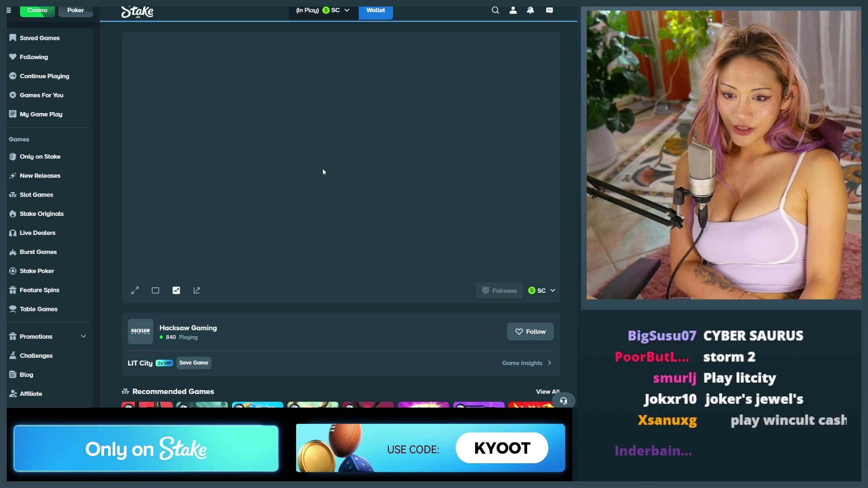Screen dimensions: 868x488
Task: Click the Table Games icon
Action: (13, 309)
